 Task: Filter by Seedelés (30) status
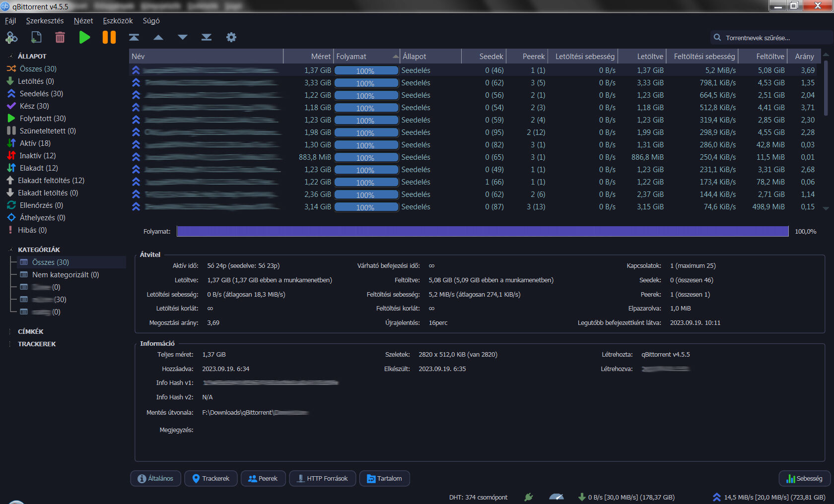point(35,94)
